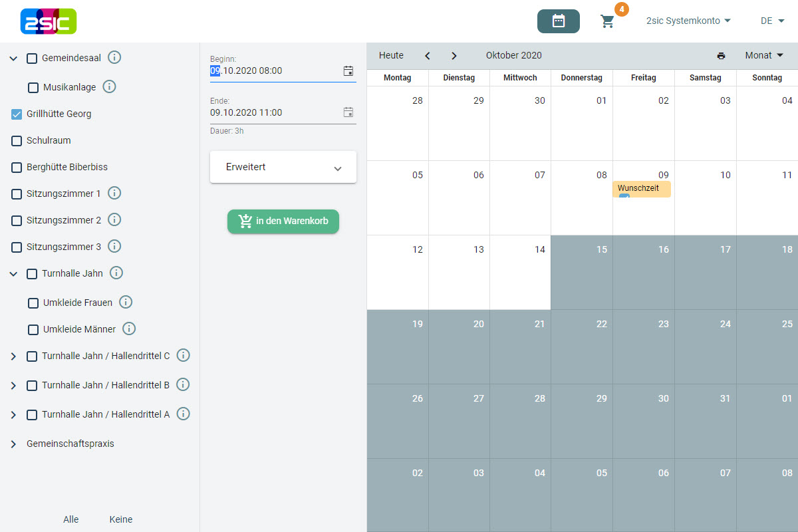
Task: Show info for Umkleide Männer
Action: 129,329
